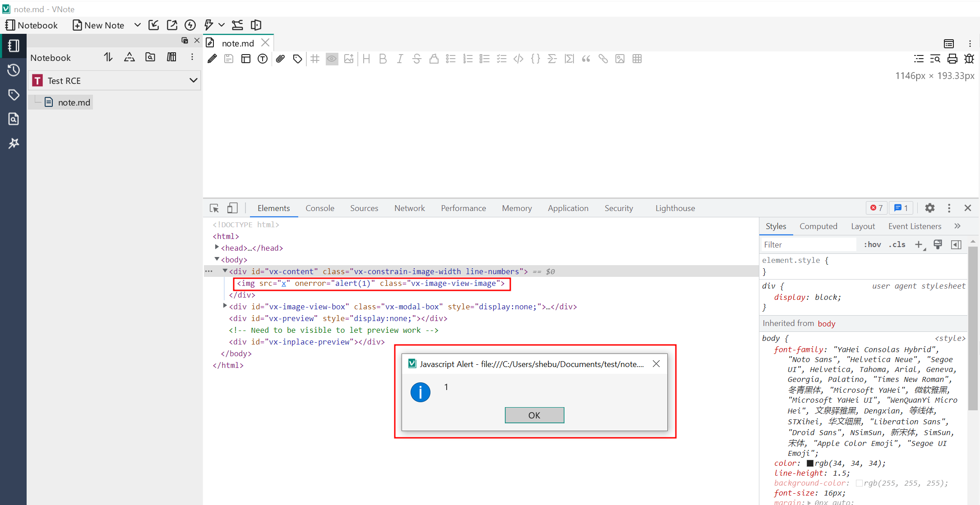This screenshot has height=505, width=980.
Task: Collapse the vx-content div node
Action: (x=225, y=271)
